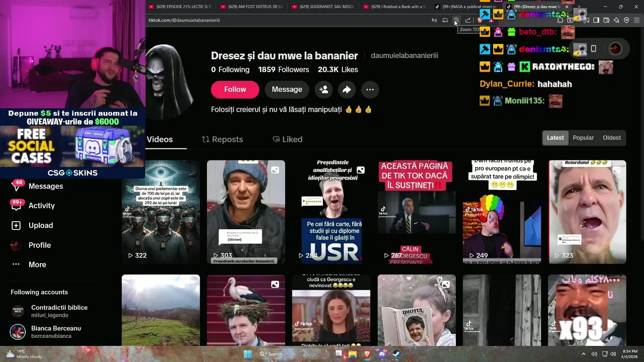
Task: Open the x93 laughing meme video
Action: [587, 310]
